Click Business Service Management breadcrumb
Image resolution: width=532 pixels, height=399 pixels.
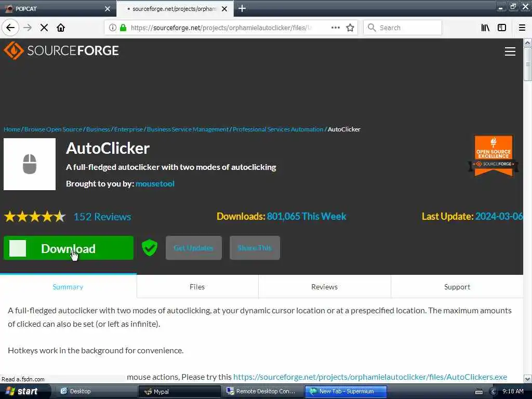[x=188, y=129]
